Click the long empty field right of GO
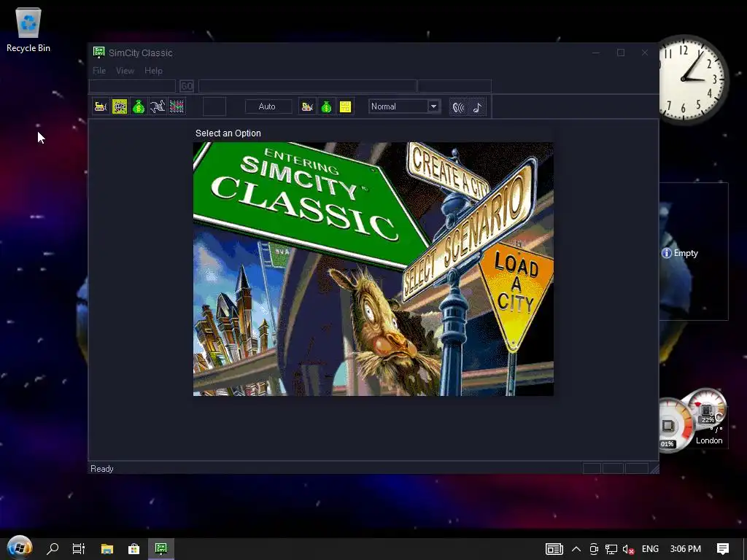The image size is (747, 560). tap(307, 86)
